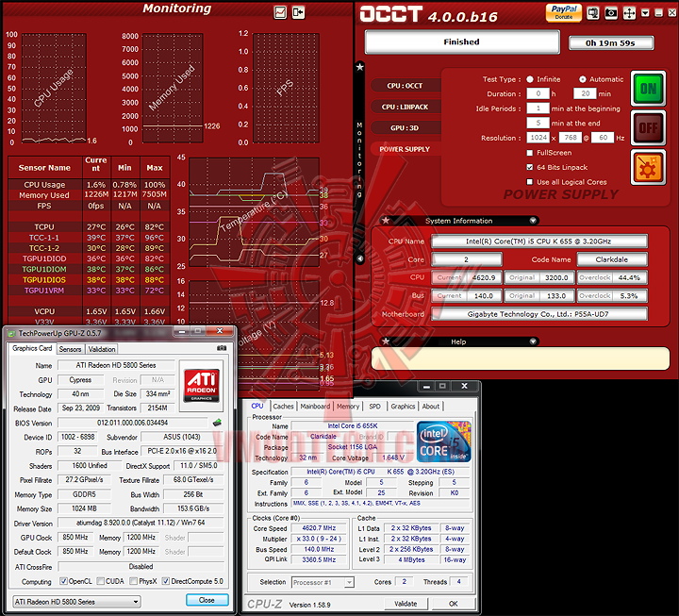Click the GPU-Z BIOS save chip icon

click(217, 423)
